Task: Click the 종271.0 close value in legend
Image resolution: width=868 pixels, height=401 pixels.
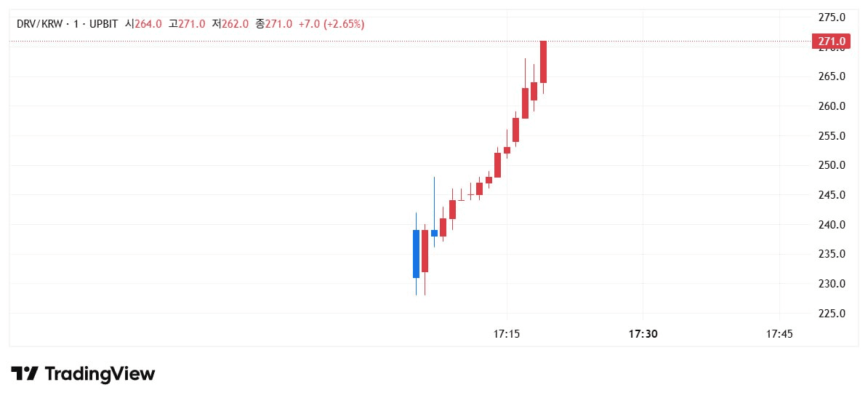Action: coord(274,24)
